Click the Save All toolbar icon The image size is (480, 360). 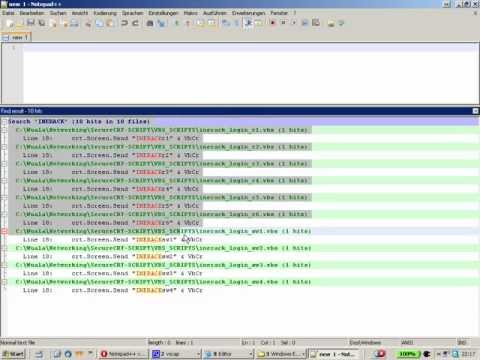42,23
